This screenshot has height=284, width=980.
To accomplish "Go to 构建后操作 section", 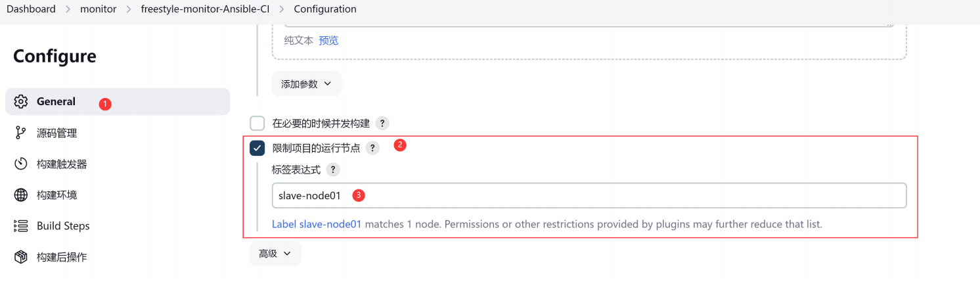I will pos(62,257).
